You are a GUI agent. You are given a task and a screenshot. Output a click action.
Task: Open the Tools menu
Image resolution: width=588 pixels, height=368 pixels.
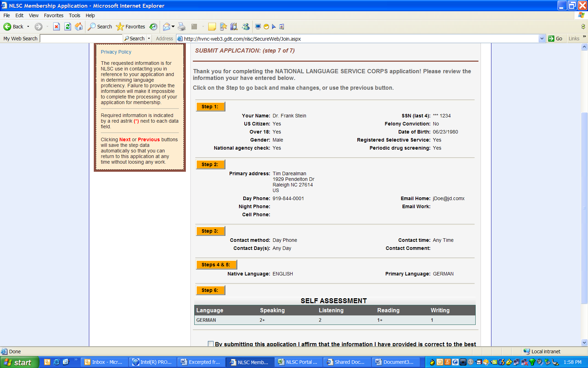74,15
